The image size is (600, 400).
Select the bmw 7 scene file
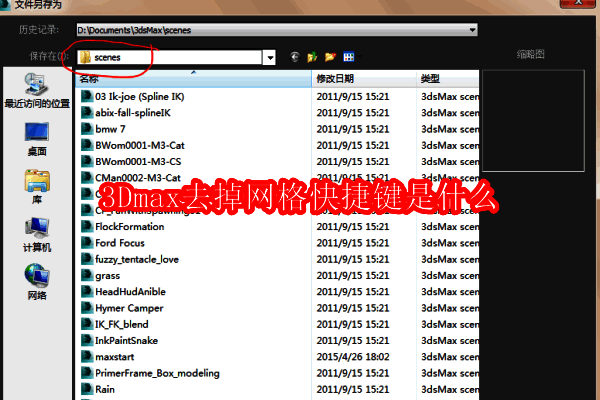[x=110, y=129]
